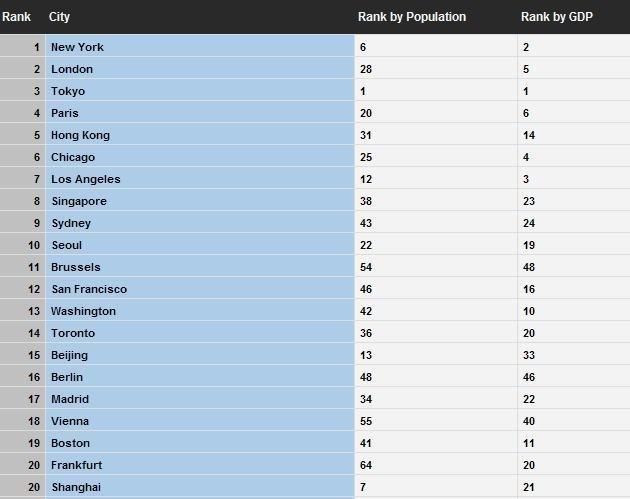Click the Rank by GDP header
This screenshot has height=499, width=630.
pyautogui.click(x=556, y=17)
